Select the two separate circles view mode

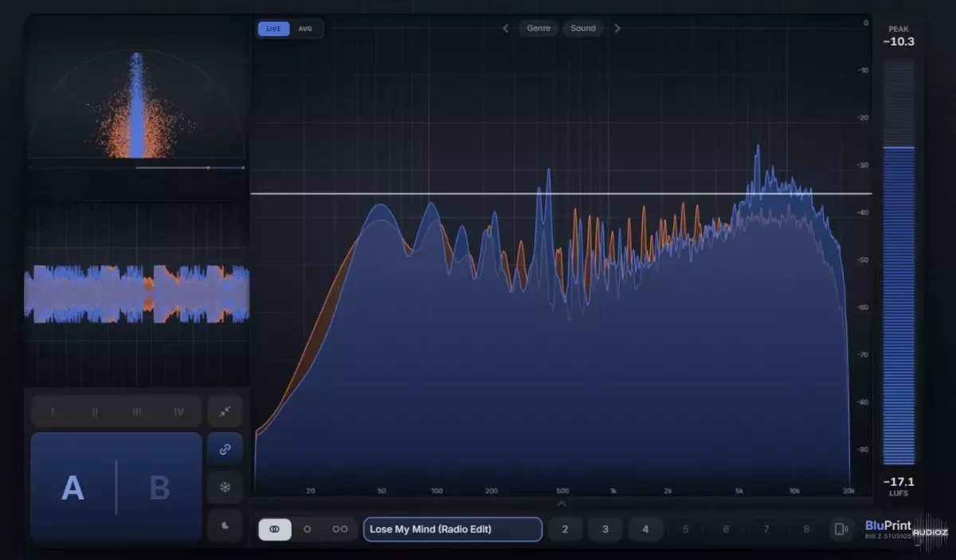(340, 529)
